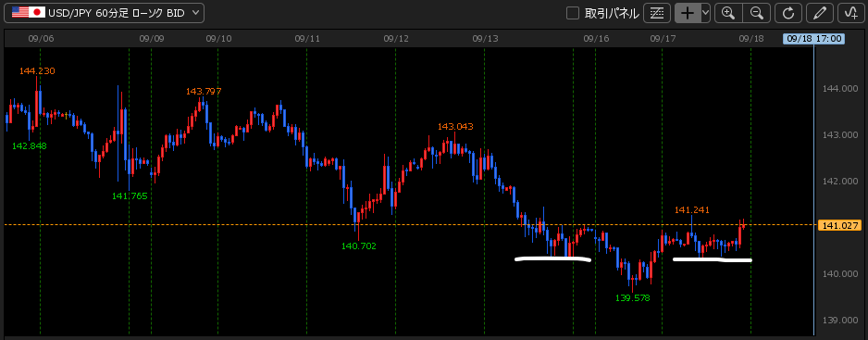Select the 09/18 17:00 time marker
Screen dimensions: 868x340
pyautogui.click(x=813, y=39)
